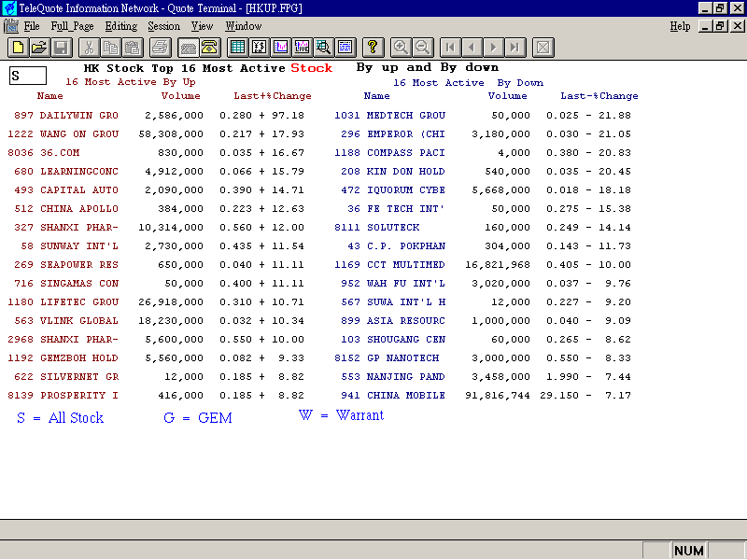The width and height of the screenshot is (747, 560).
Task: Select the 941 CHINA MOBILE stock
Action: tap(486, 395)
